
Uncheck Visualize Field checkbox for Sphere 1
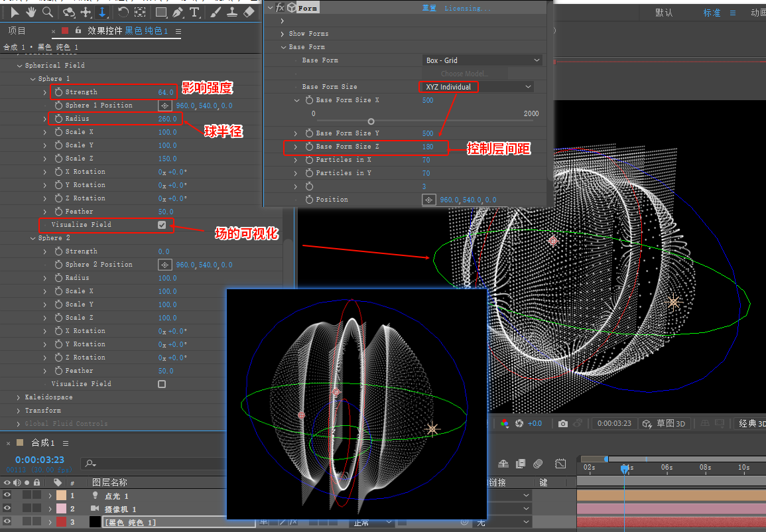(162, 225)
